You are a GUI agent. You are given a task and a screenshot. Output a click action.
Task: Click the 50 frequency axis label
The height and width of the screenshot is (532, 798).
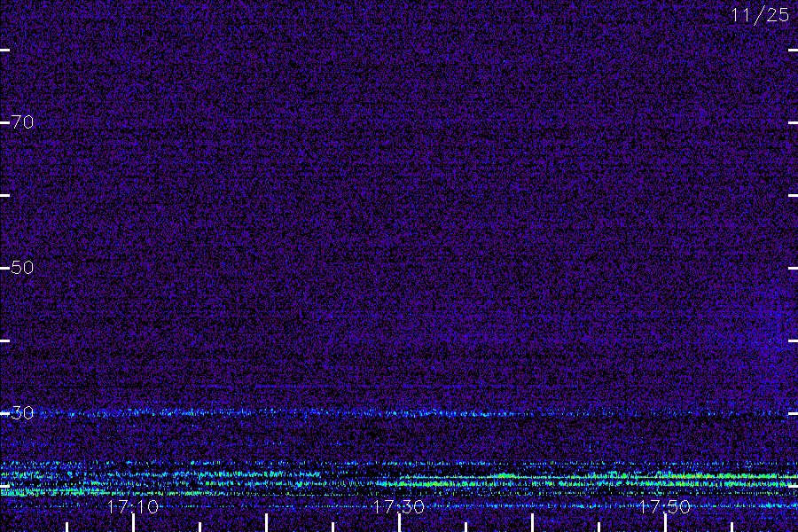22,267
